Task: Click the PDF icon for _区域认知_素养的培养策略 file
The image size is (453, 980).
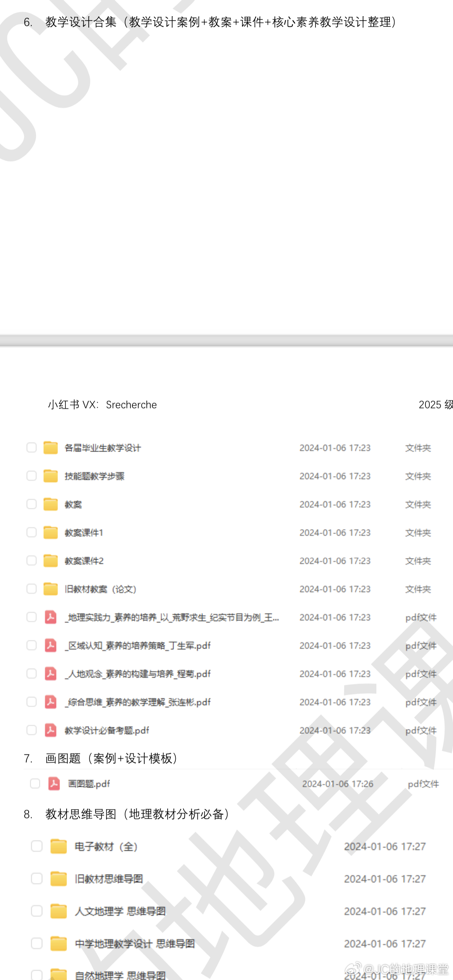Action: 50,645
